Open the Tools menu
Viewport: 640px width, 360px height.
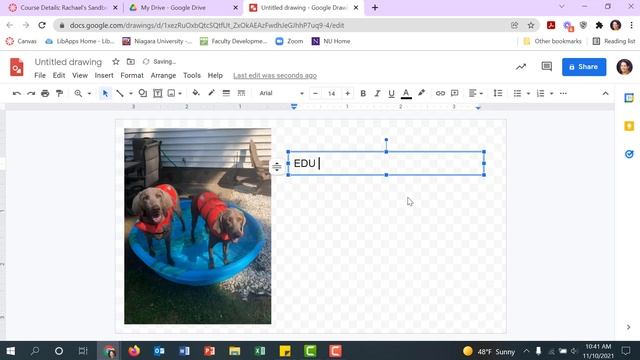pyautogui.click(x=192, y=76)
